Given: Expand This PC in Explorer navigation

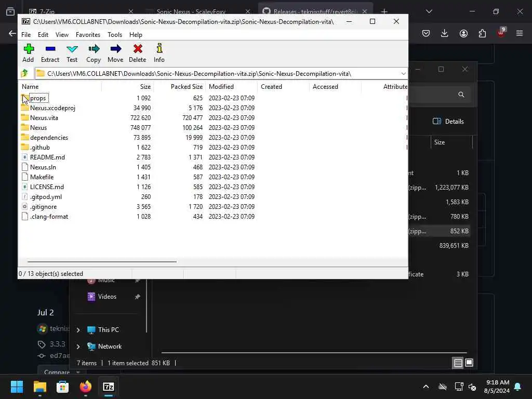Looking at the screenshot, I should (x=78, y=330).
